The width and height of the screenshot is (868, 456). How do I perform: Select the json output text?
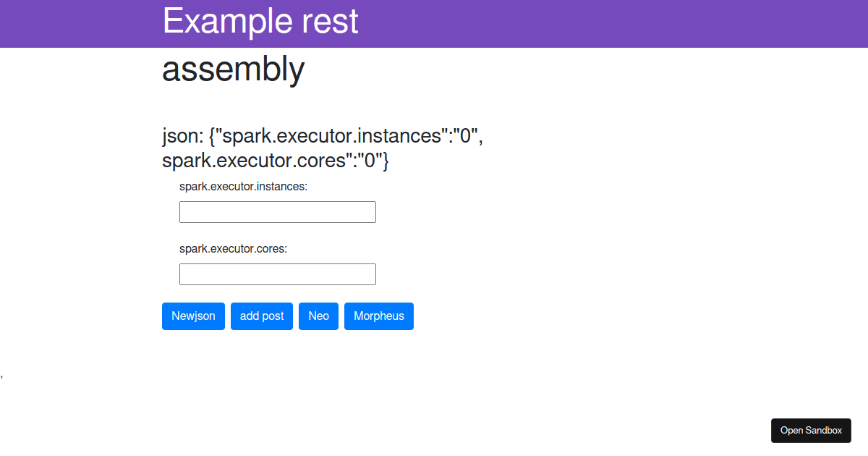coord(322,147)
